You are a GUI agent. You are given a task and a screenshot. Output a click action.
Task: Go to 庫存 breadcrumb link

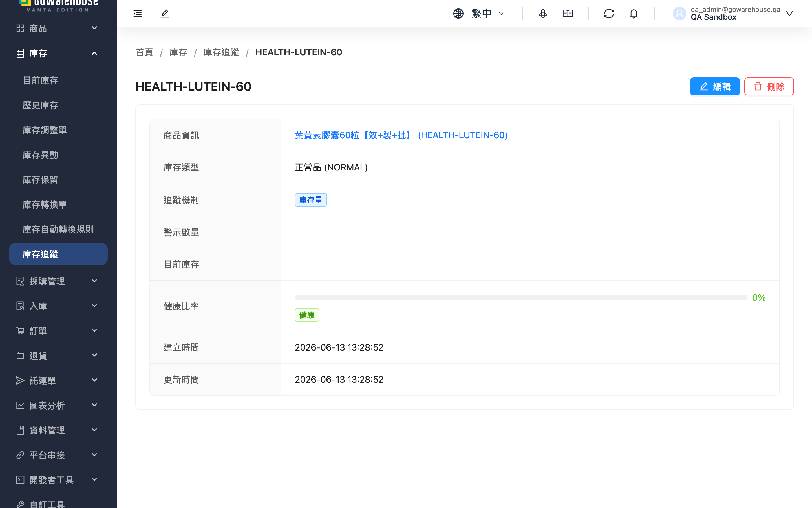point(178,52)
